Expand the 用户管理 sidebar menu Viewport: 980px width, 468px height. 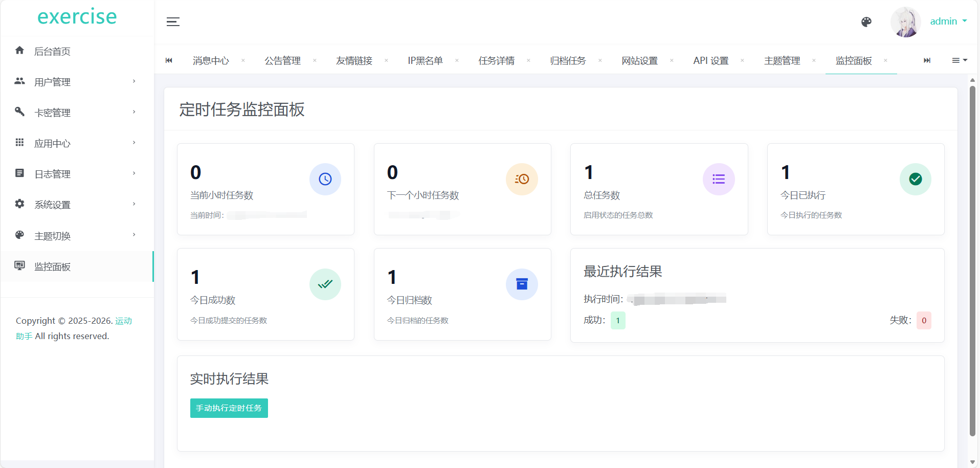click(x=77, y=82)
